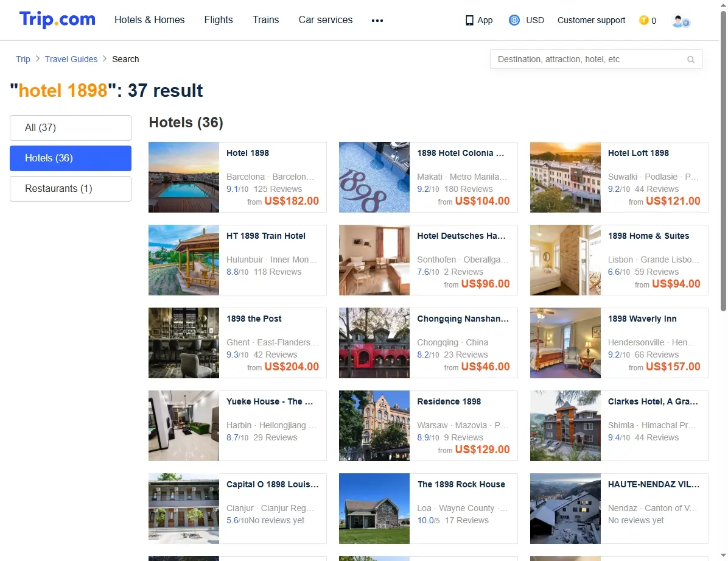Screen dimensions: 728x561
Task: Click the Hotel 1898 title
Action: pyautogui.click(x=248, y=153)
